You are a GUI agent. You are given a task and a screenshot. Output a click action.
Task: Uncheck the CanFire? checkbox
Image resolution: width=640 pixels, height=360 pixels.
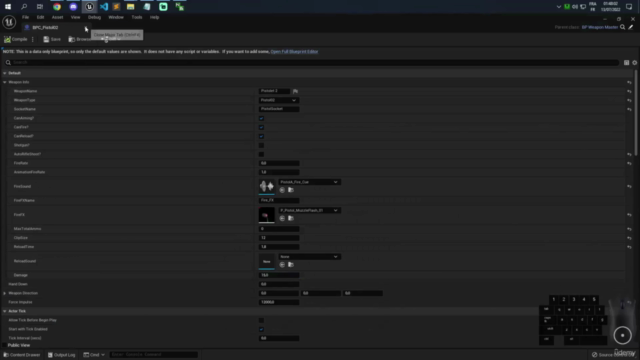tap(261, 127)
